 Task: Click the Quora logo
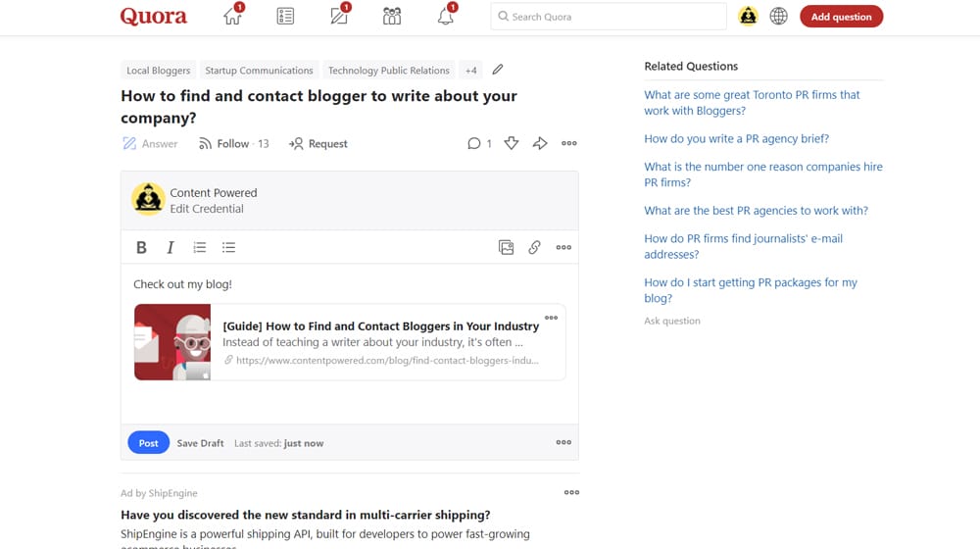pyautogui.click(x=154, y=17)
